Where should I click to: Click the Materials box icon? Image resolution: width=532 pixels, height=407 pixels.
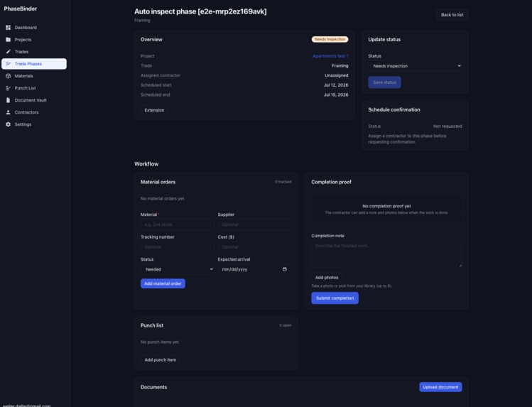coord(8,76)
